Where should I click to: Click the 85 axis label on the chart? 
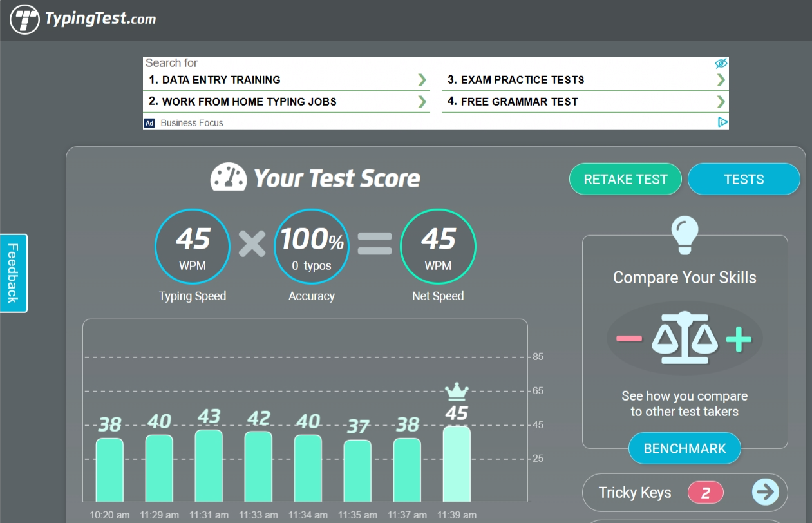[x=538, y=357]
